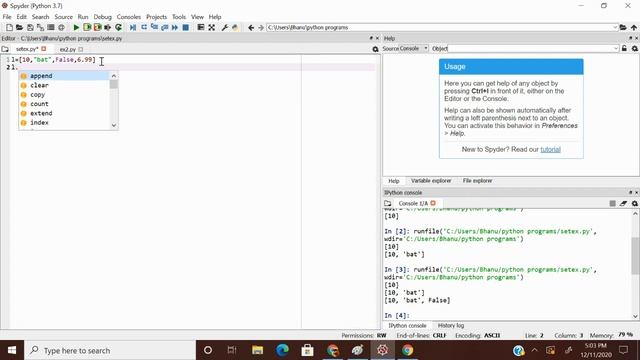
Task: Select clear from the autocomplete list
Action: click(x=64, y=85)
